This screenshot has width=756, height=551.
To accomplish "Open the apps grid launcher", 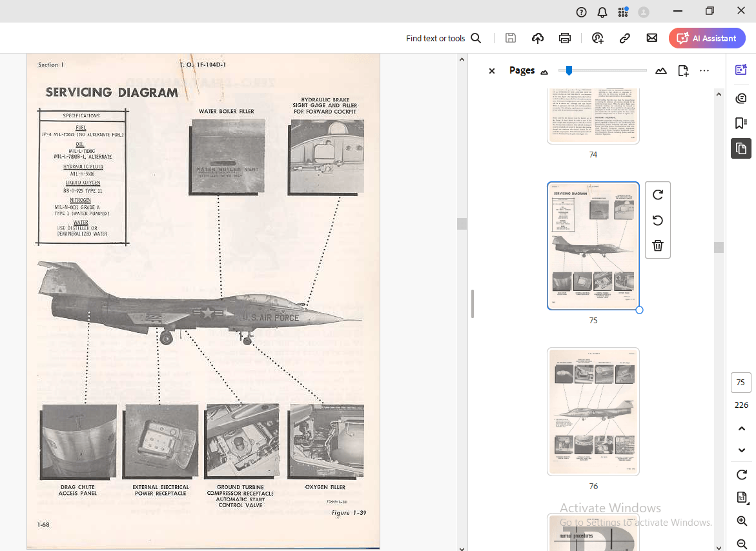I will click(623, 12).
